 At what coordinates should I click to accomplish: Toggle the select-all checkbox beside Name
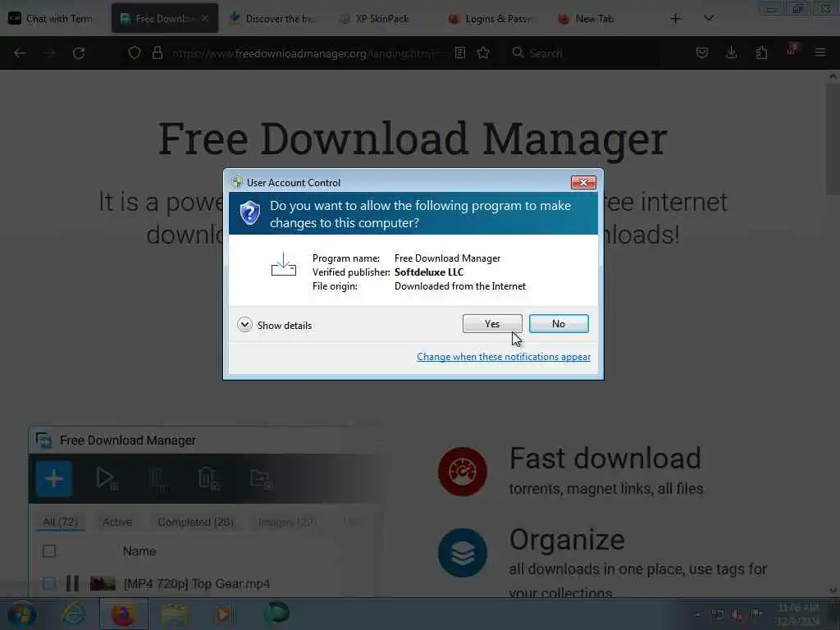(49, 550)
